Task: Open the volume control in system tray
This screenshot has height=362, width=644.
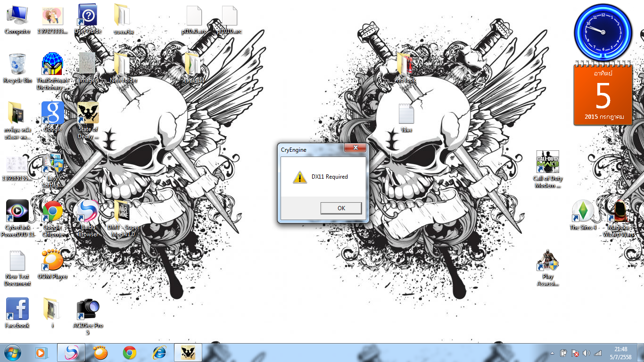Action: pyautogui.click(x=586, y=353)
